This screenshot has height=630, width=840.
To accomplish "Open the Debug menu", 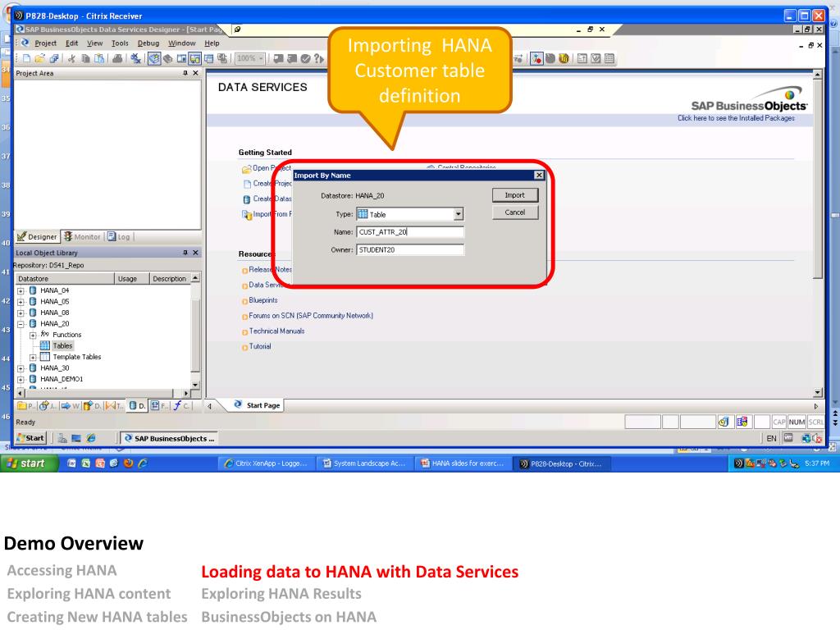I will point(148,43).
